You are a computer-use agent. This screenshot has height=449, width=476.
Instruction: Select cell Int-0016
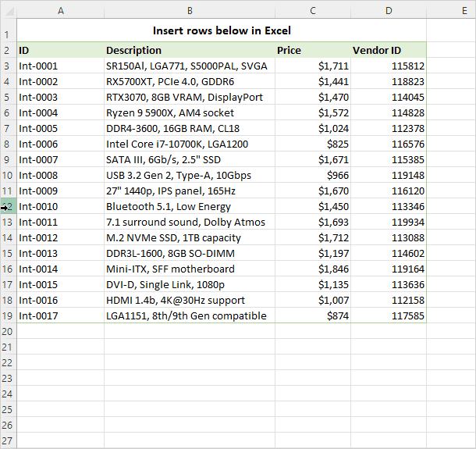[61, 300]
